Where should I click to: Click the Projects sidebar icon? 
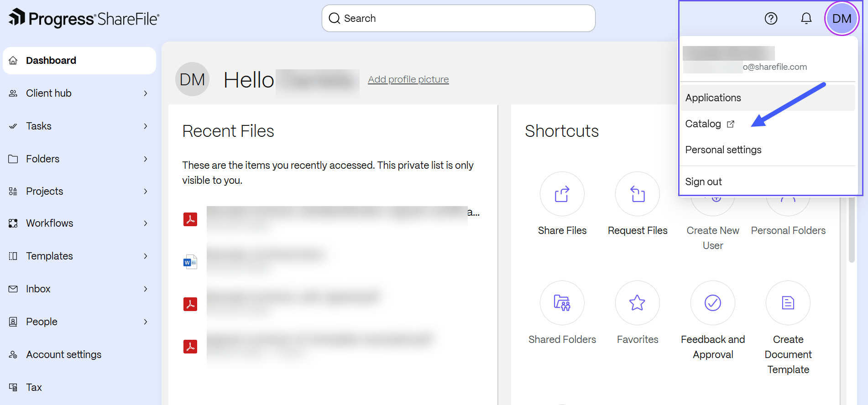click(13, 192)
